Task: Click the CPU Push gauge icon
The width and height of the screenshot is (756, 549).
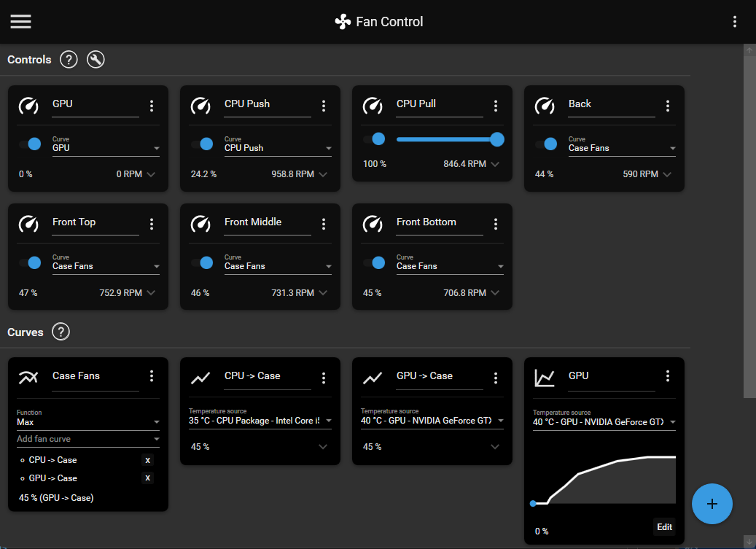Action: (x=200, y=106)
